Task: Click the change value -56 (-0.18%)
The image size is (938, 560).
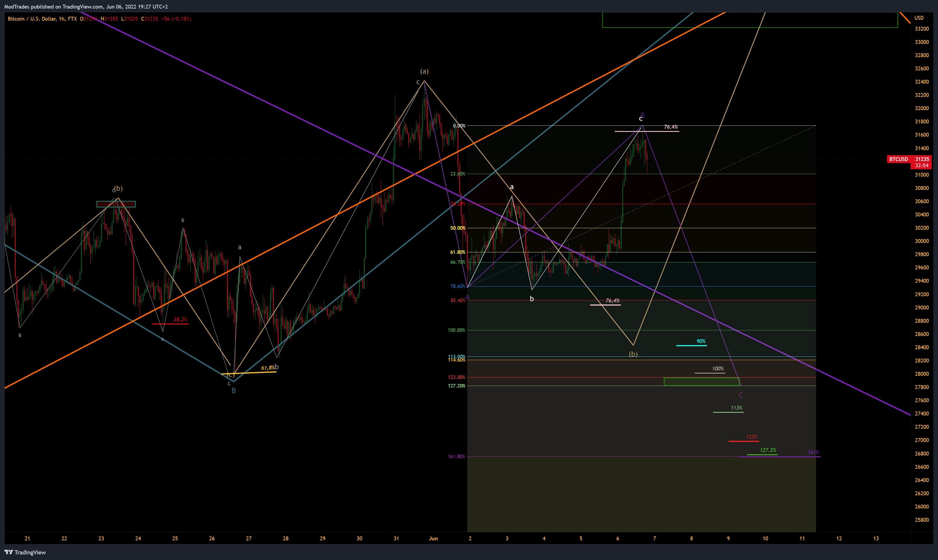Action: click(x=176, y=19)
